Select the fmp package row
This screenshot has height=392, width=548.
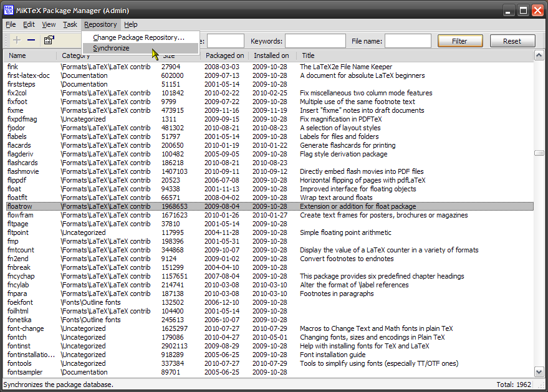click(x=270, y=241)
